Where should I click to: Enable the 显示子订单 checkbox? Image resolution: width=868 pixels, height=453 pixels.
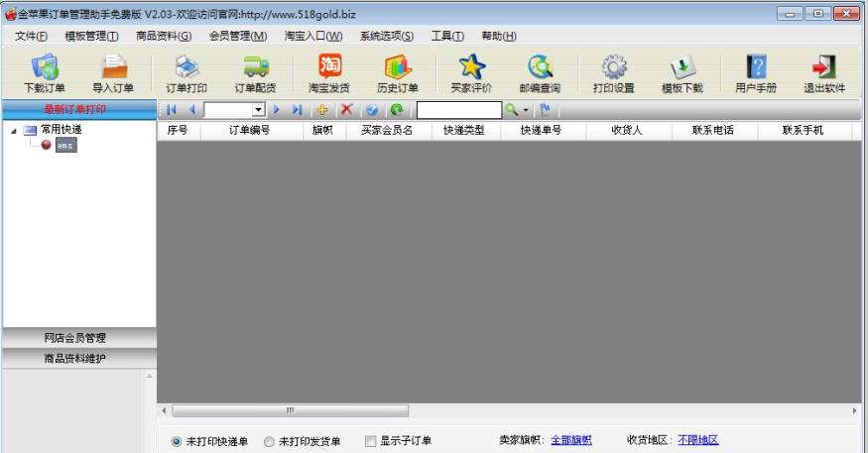[371, 441]
